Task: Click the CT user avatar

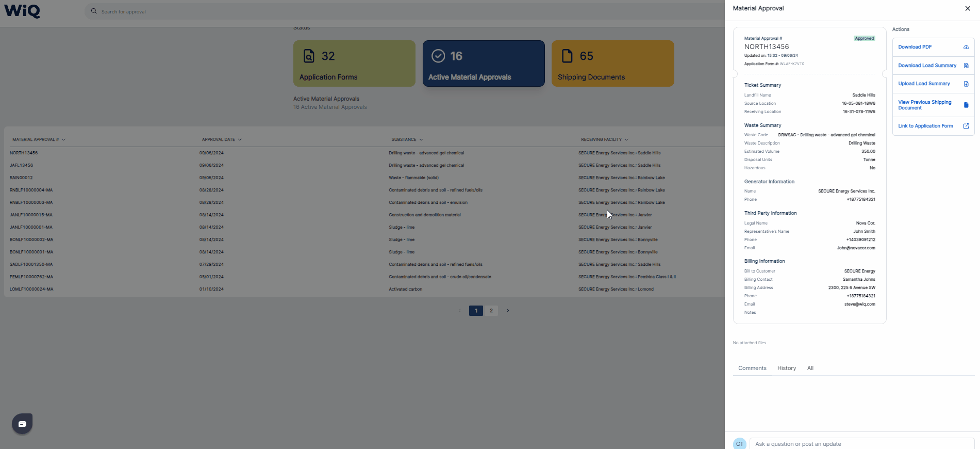Action: (x=740, y=444)
